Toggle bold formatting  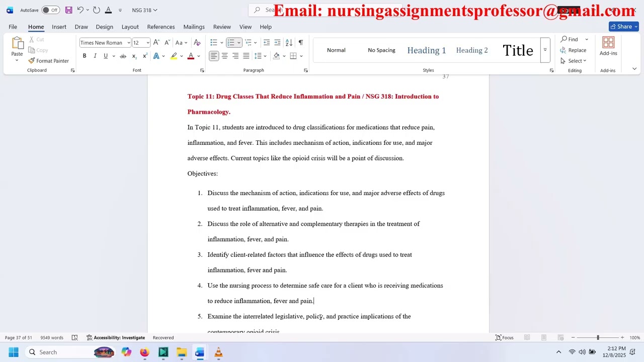tap(85, 56)
